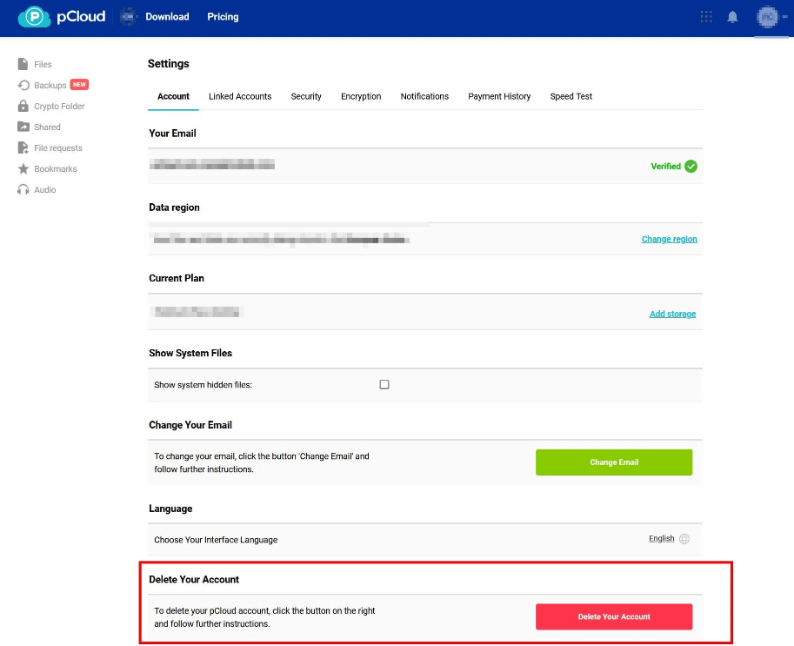Open Backups via its circular arrow icon
Viewport: 794px width, 646px height.
tap(23, 85)
